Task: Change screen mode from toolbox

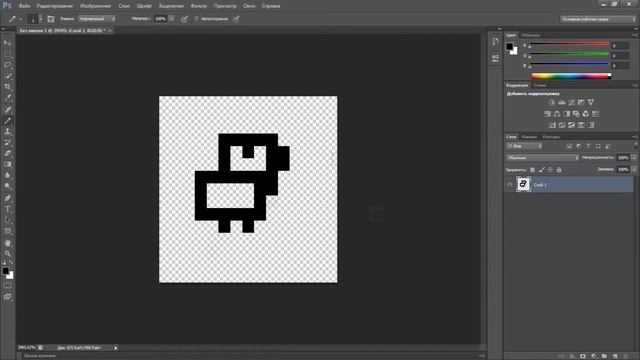Action: coord(7,297)
